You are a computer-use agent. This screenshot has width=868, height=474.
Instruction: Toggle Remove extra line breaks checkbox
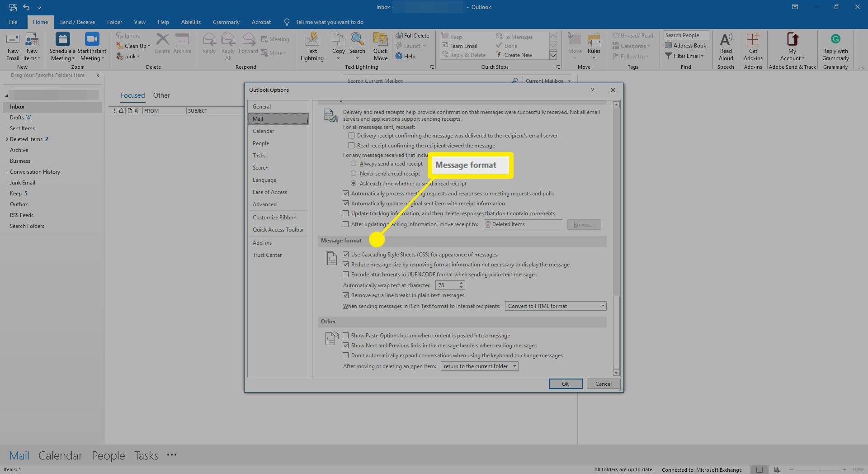pyautogui.click(x=346, y=295)
